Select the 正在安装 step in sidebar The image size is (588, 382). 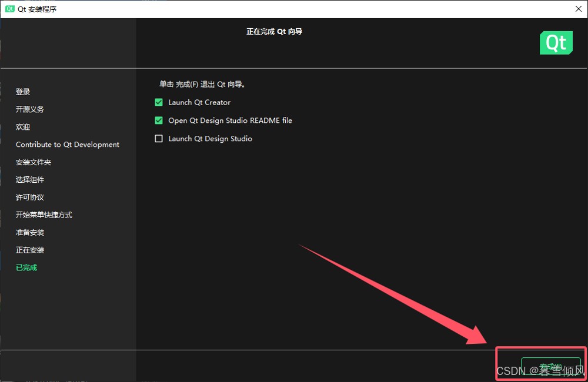pos(30,250)
